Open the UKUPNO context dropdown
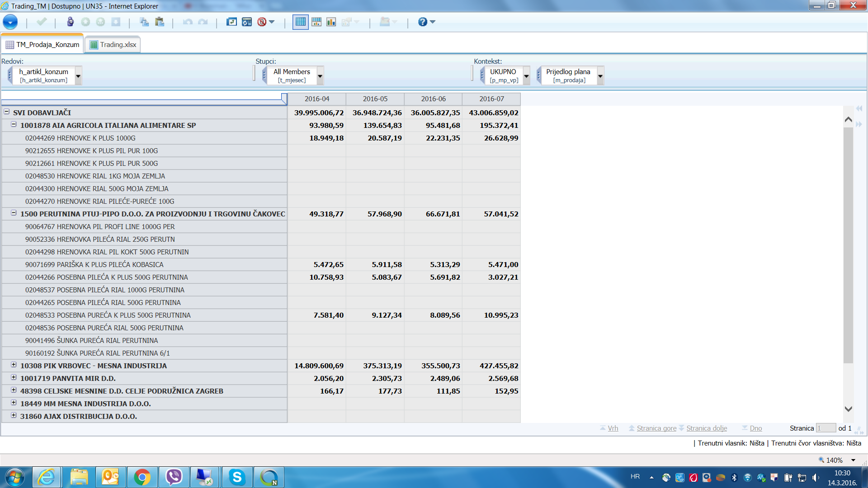The width and height of the screenshot is (868, 488). pos(526,76)
